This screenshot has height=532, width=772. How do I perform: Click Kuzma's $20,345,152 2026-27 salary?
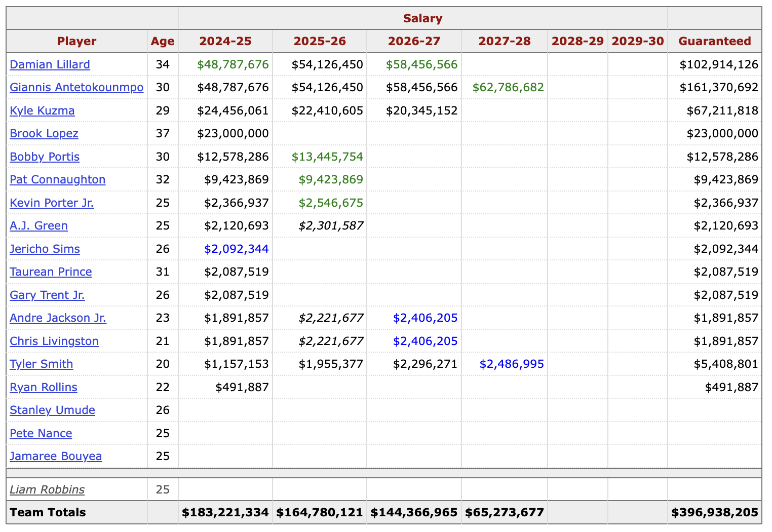tap(421, 110)
